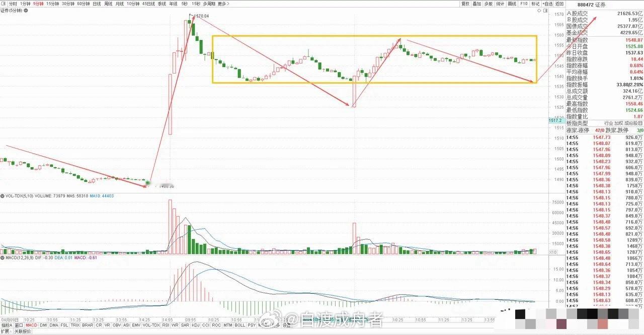Click the X10 volume scale badge

tap(553, 252)
